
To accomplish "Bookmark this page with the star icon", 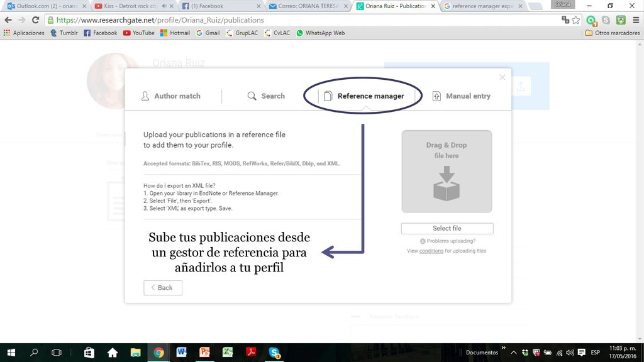I will (x=576, y=19).
